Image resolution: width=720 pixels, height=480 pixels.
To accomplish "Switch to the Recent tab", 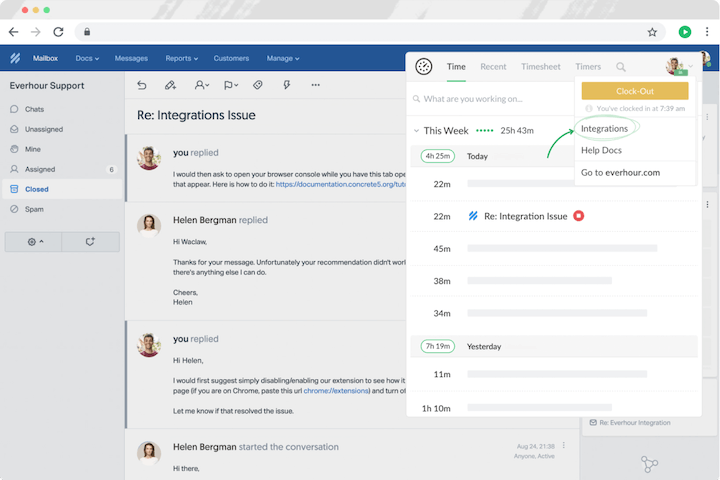I will pos(493,67).
